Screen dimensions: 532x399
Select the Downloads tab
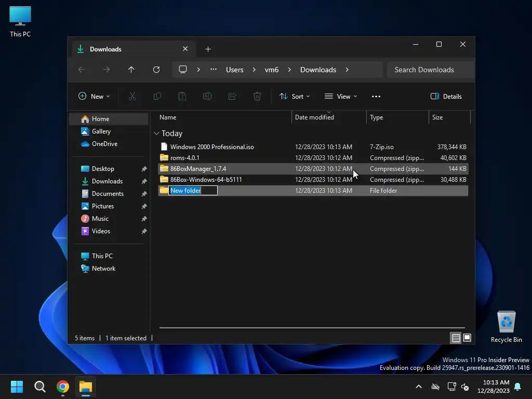134,49
